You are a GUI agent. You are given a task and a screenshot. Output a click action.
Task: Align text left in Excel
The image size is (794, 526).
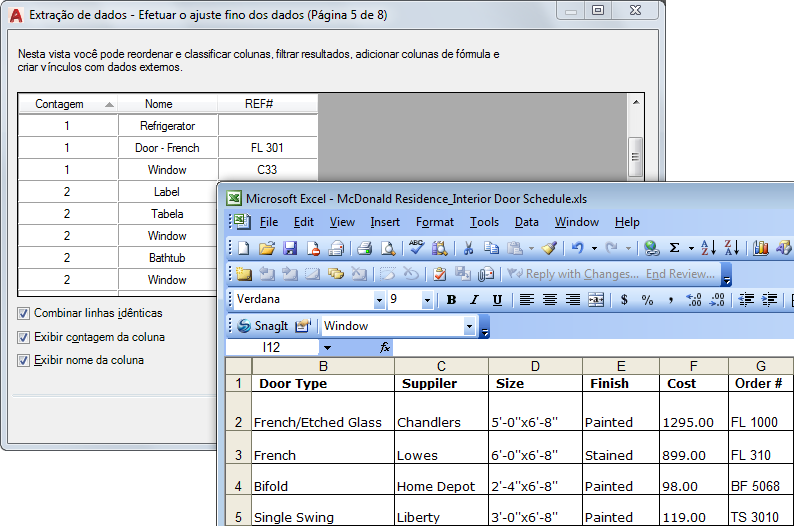pyautogui.click(x=527, y=300)
